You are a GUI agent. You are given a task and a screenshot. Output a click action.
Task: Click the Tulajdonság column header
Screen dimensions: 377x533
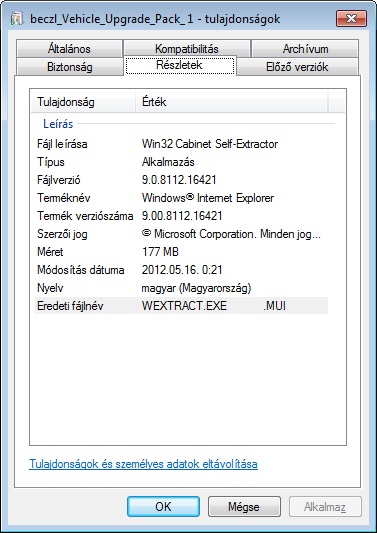tap(83, 102)
